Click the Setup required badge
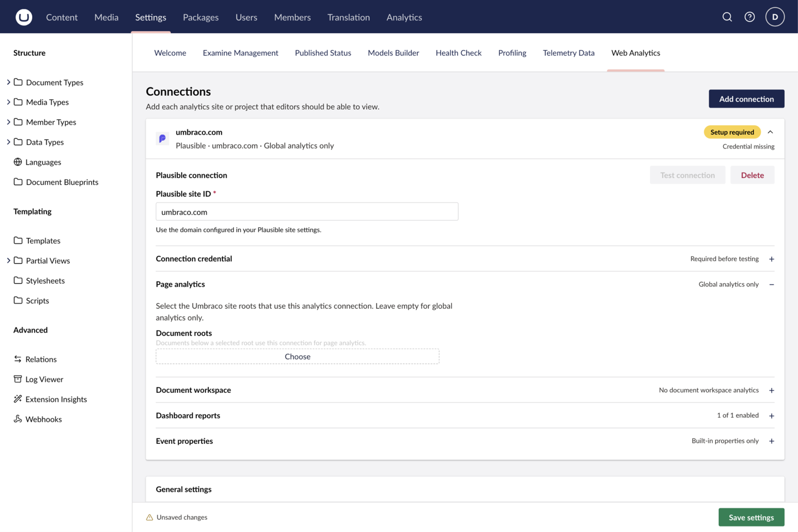Image resolution: width=798 pixels, height=532 pixels. [732, 132]
